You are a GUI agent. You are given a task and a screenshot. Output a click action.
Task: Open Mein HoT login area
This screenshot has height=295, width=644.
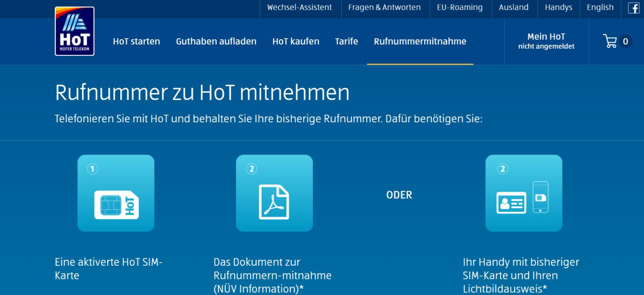tap(546, 41)
